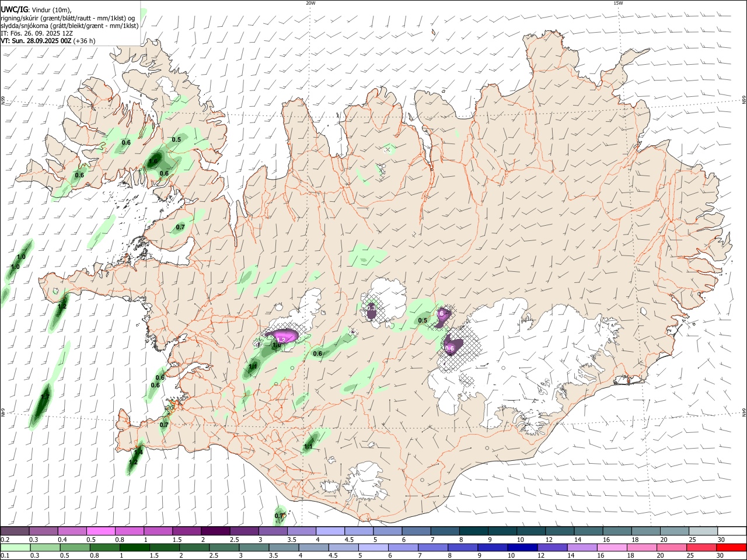Pick upper legend swatch between 0.5 and 0.8
The height and width of the screenshot is (560, 747).
(100, 531)
